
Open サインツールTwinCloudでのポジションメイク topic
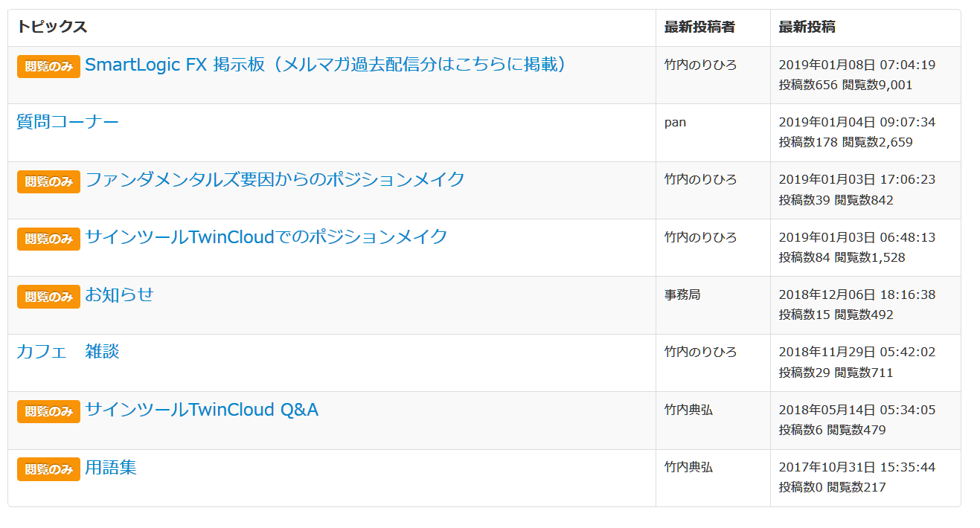pyautogui.click(x=266, y=236)
